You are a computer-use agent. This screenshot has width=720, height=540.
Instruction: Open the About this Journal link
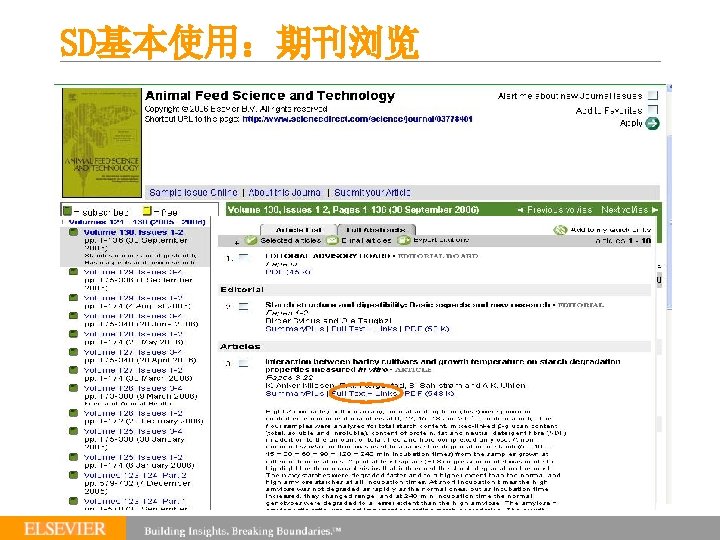point(285,192)
